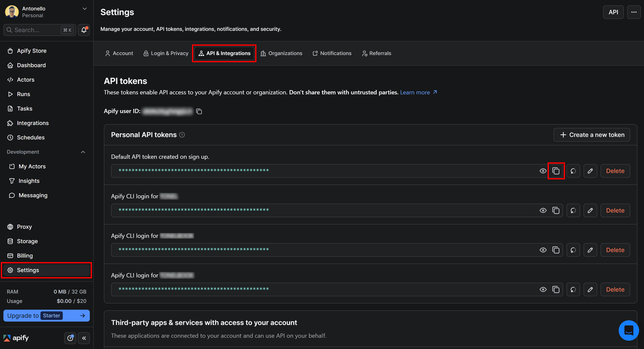Viewport: 644px width, 349px height.
Task: Open the Personal API tokens help icon
Action: tap(182, 135)
